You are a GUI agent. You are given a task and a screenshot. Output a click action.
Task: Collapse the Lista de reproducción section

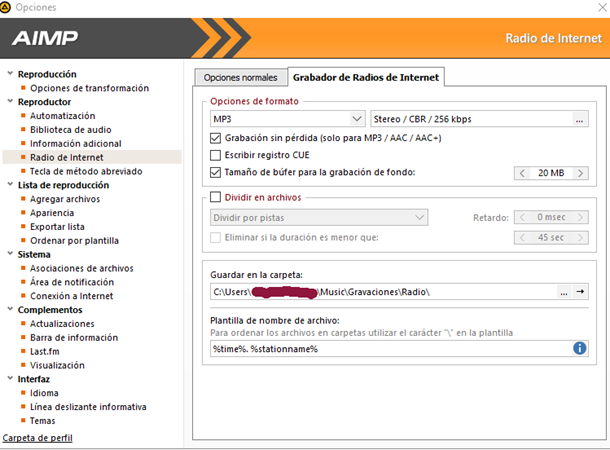(11, 184)
